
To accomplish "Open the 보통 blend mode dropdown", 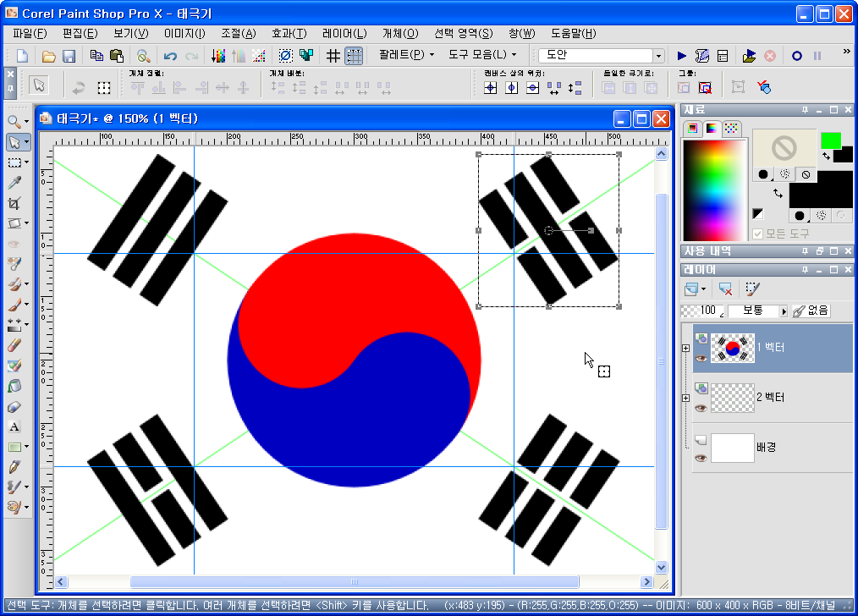I will (x=784, y=311).
